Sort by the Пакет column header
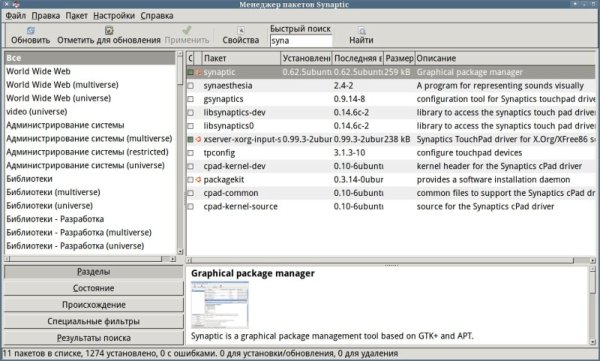Screen dimensions: 600x361 [x=241, y=58]
